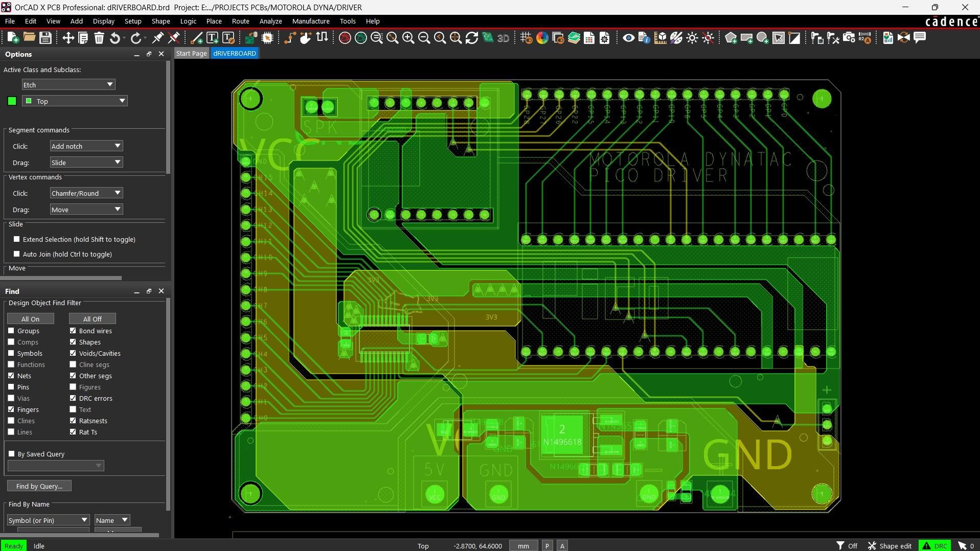Open the 3D canvas view icon
The height and width of the screenshot is (551, 980).
[x=504, y=38]
